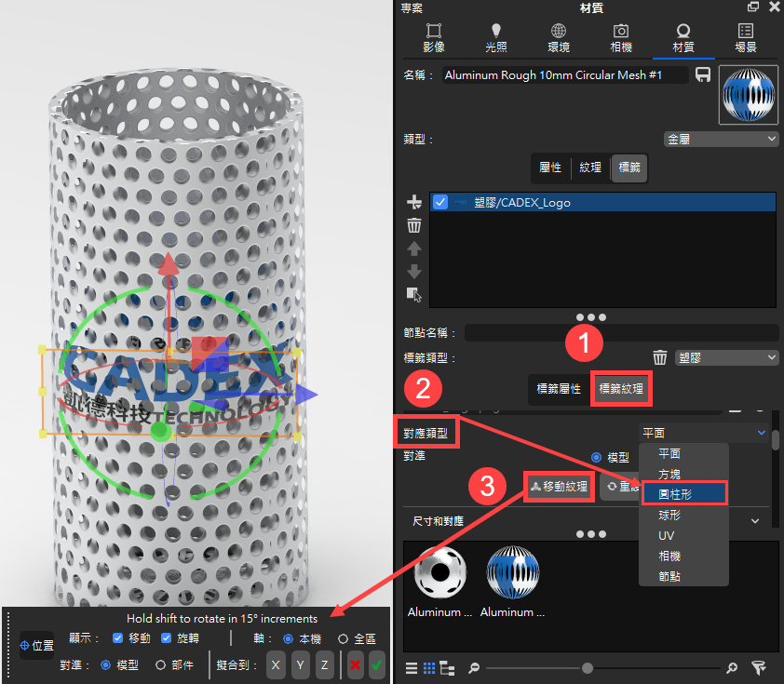Select the 全區 axis radio button
This screenshot has height=684, width=784.
pos(343,639)
